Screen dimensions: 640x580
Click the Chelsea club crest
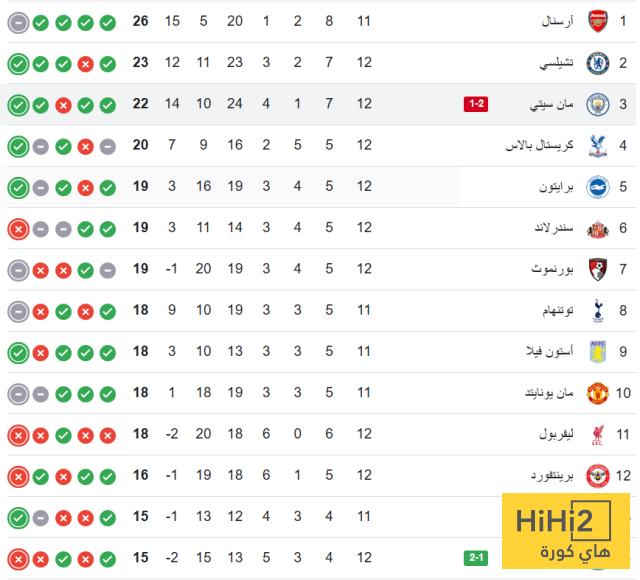point(597,63)
